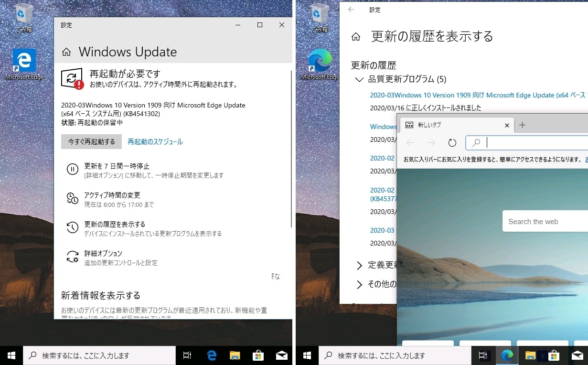Open Mail app on the left taskbar
This screenshot has height=365, width=588.
click(281, 355)
